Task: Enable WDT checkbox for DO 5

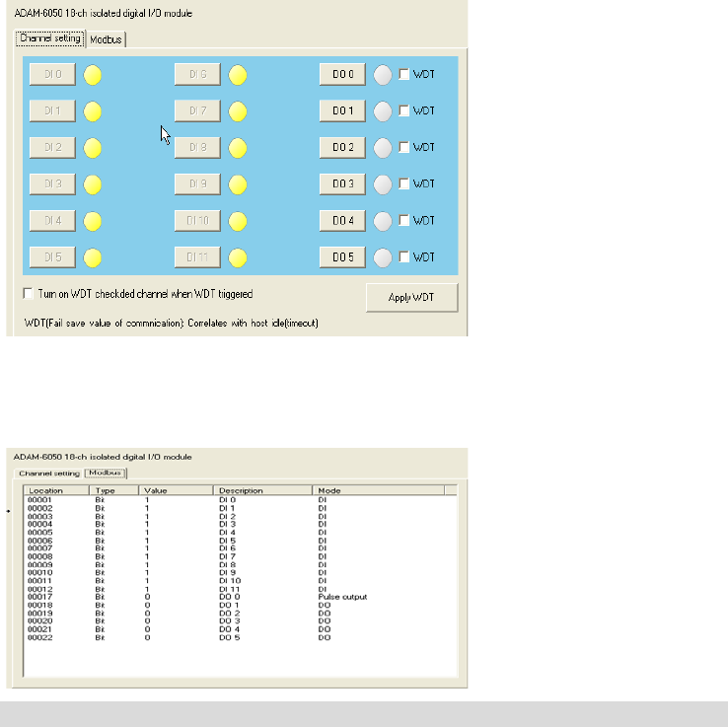Action: (x=403, y=256)
